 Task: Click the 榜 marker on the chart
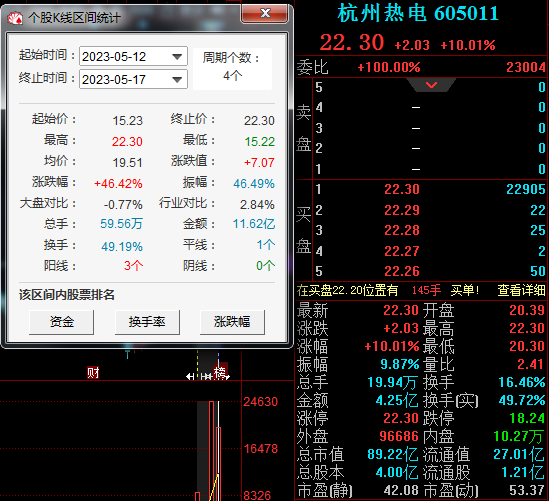[x=221, y=373]
